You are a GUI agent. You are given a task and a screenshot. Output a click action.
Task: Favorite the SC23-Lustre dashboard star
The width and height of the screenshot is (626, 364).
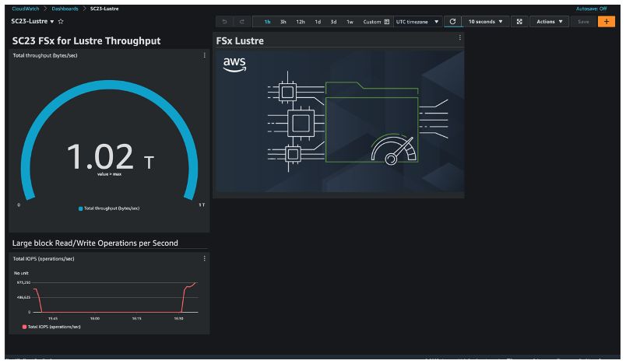[x=61, y=22]
